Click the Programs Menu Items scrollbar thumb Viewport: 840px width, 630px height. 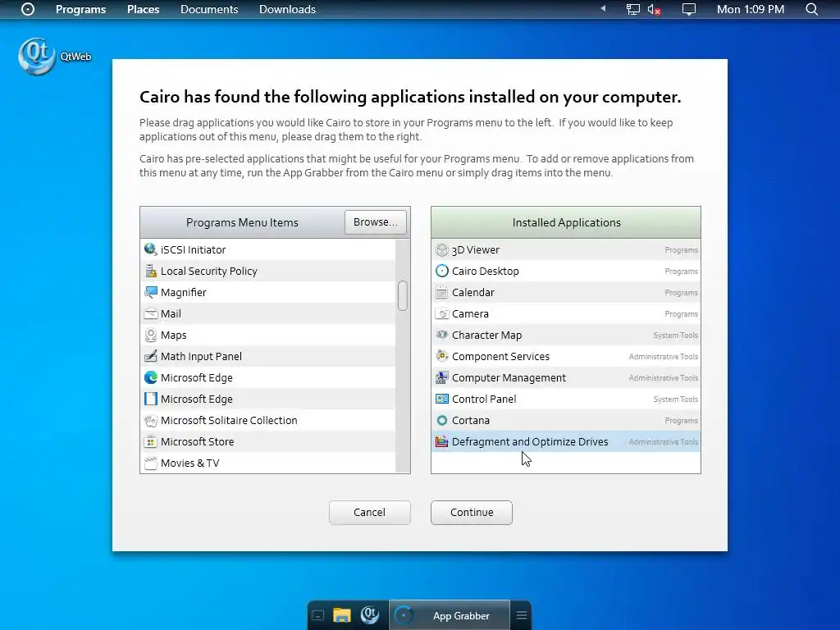click(403, 295)
